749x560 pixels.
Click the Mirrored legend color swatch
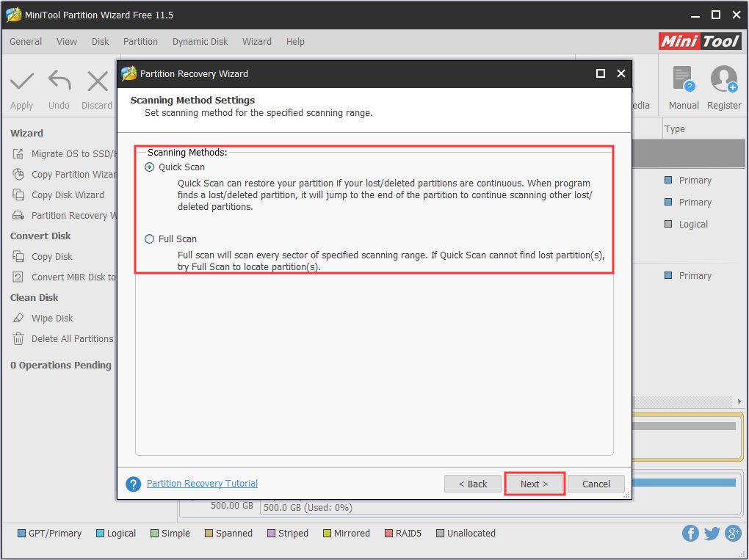pos(328,534)
